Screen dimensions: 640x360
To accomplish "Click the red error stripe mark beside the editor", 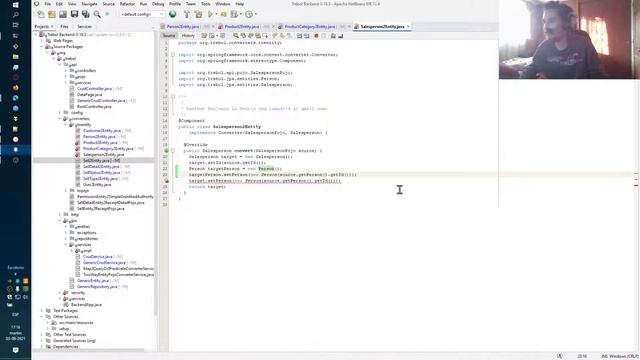I will [636, 185].
